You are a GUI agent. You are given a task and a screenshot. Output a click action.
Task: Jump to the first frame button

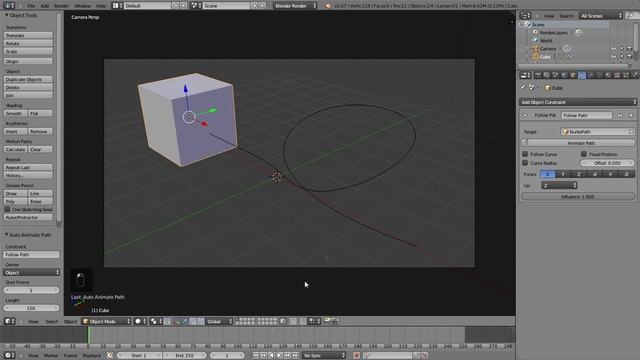(256, 356)
